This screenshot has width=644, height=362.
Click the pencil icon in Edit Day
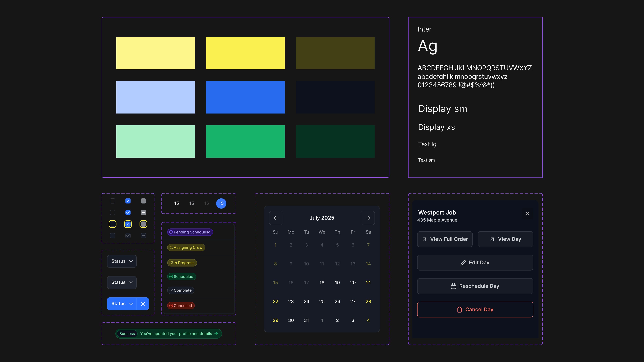463,263
